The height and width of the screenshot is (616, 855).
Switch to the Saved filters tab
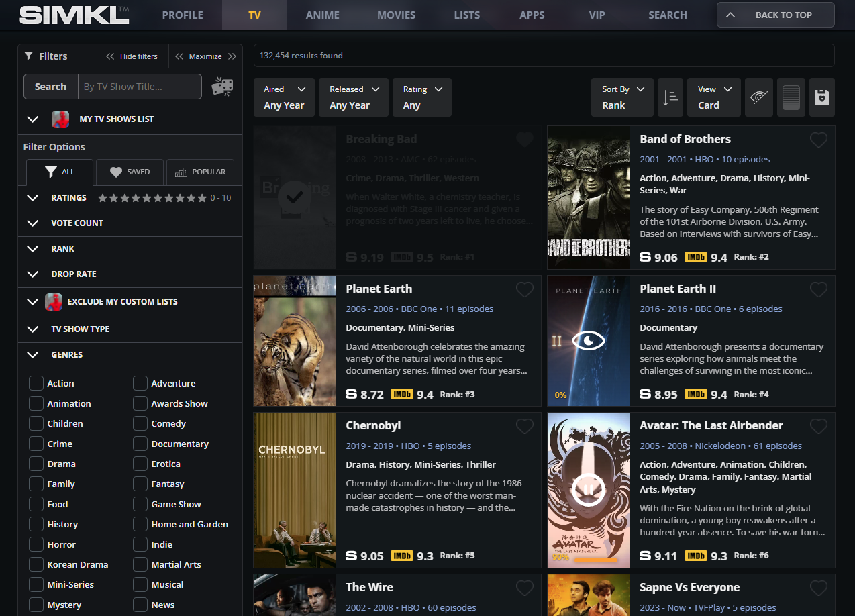coord(130,172)
